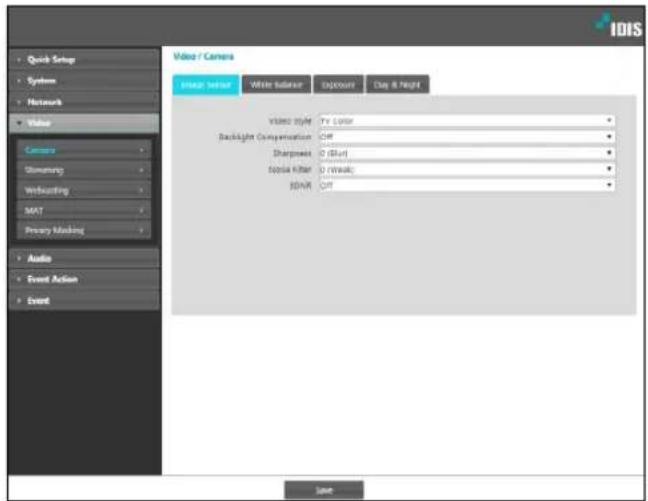Click the IDIS logo

(619, 26)
